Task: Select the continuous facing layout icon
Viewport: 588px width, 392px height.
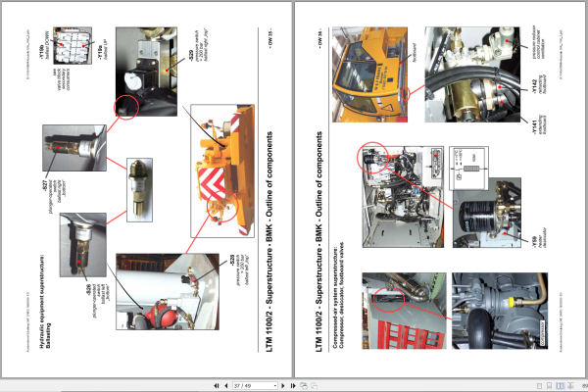Action: tap(570, 385)
